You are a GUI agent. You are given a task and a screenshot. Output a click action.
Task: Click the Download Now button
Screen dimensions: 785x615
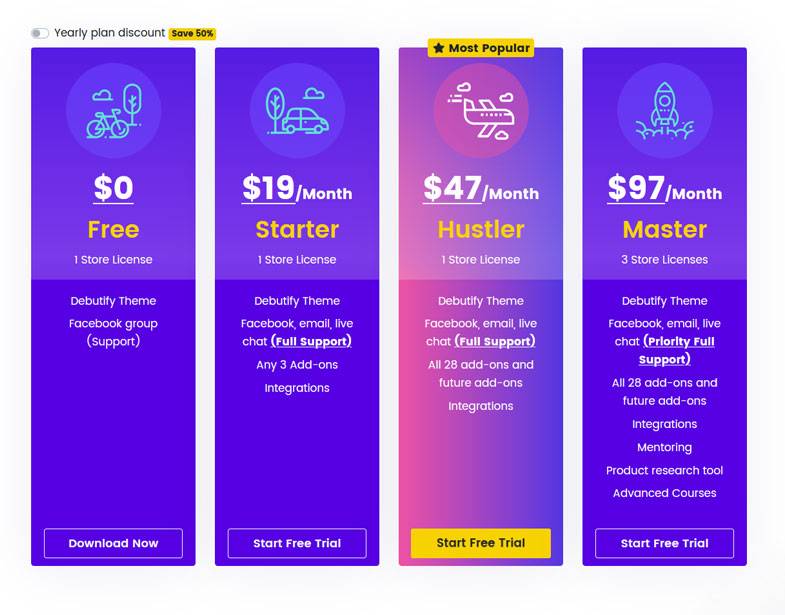[113, 543]
